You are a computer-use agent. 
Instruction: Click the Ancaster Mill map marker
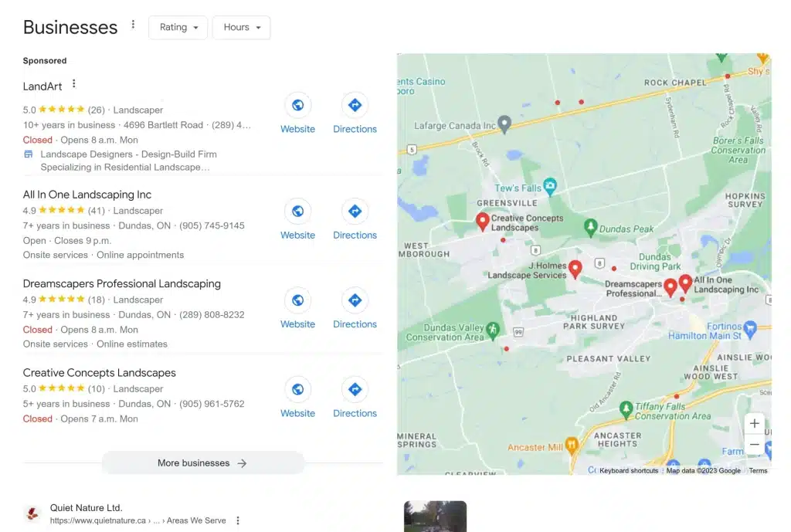coord(571,446)
